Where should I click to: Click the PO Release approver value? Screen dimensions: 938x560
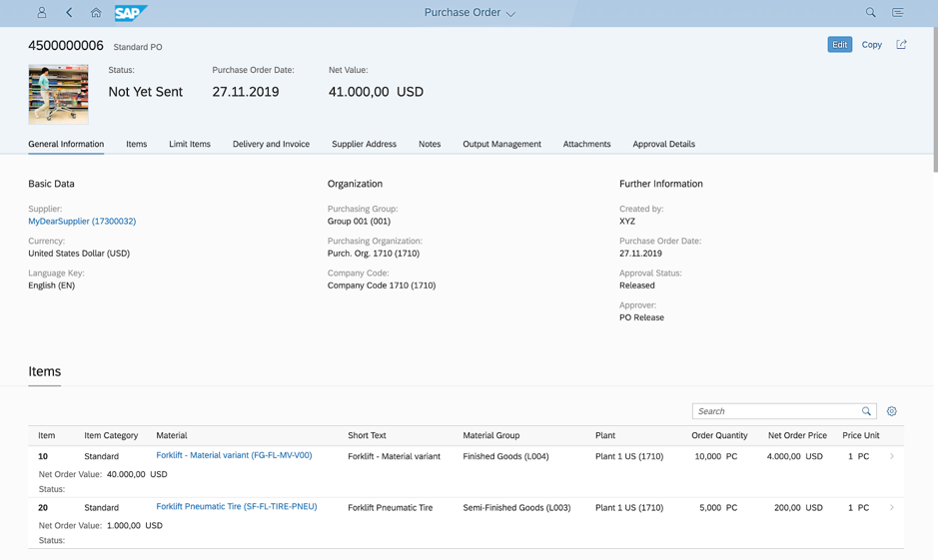(x=642, y=317)
